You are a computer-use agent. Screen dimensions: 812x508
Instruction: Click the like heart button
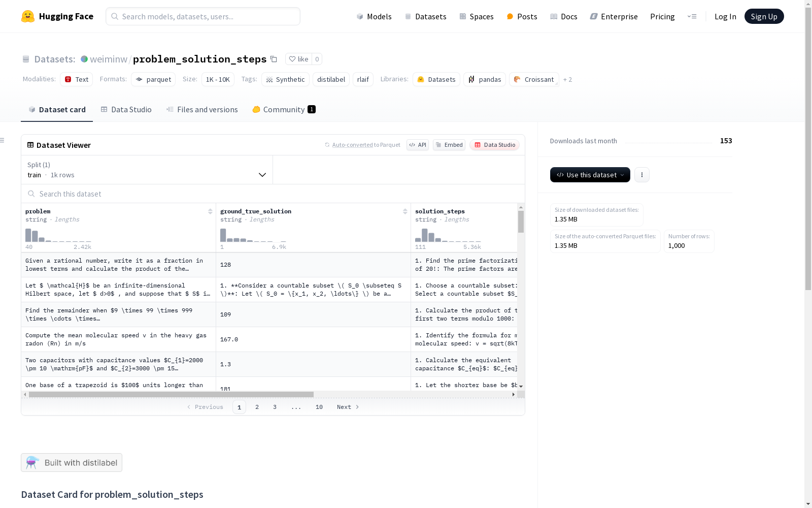[298, 59]
